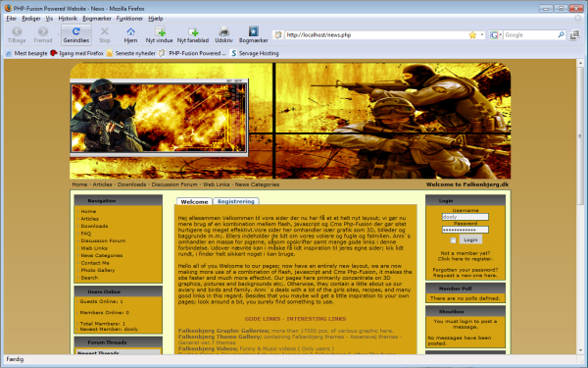Open Web Links in Navigation panel
This screenshot has height=368, width=588.
coord(94,248)
